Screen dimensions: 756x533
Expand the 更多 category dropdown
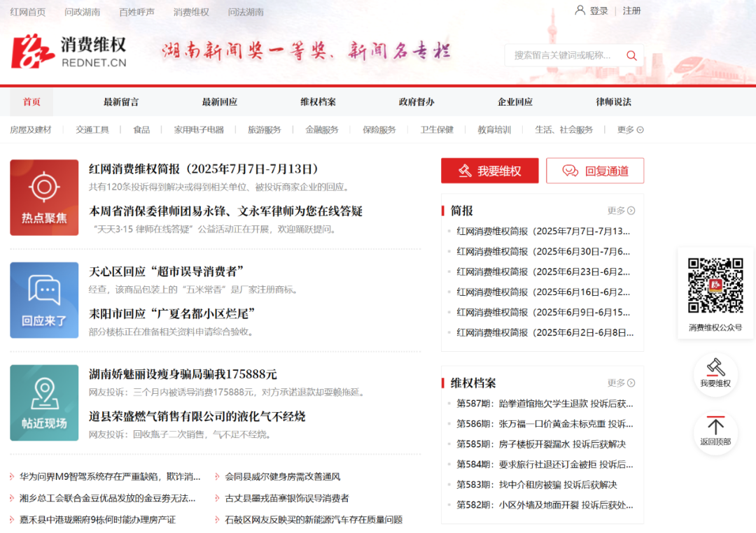pyautogui.click(x=630, y=129)
